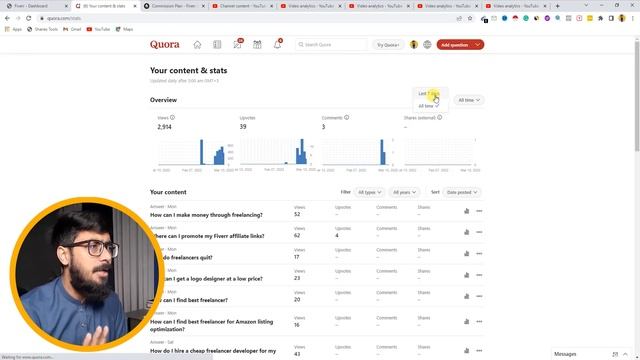This screenshot has height=360, width=640.
Task: Open the extensions puzzle icon in Chrome
Action: [x=600, y=18]
